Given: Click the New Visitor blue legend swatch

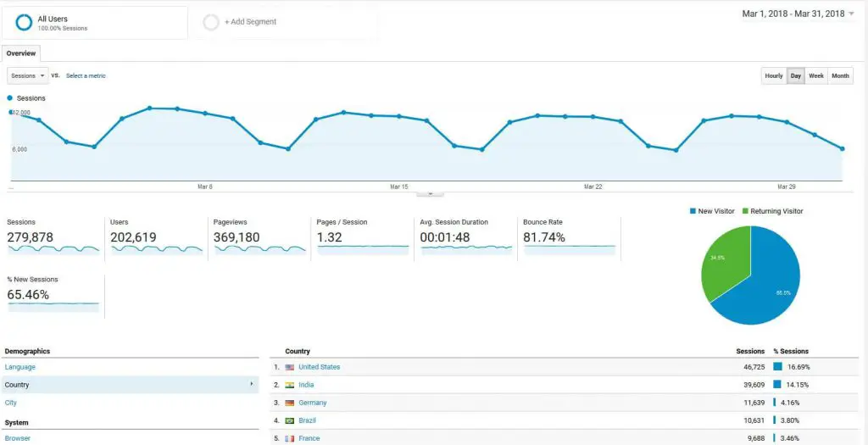Looking at the screenshot, I should pyautogui.click(x=693, y=211).
